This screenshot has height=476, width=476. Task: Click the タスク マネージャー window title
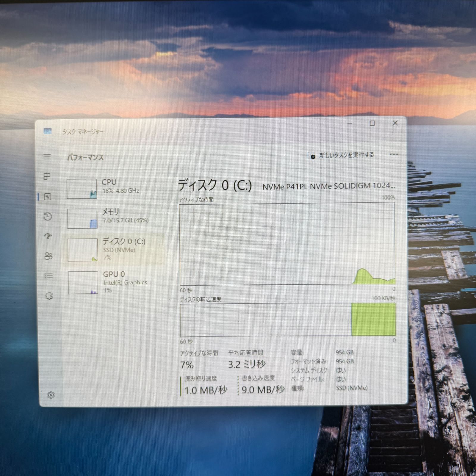click(83, 131)
